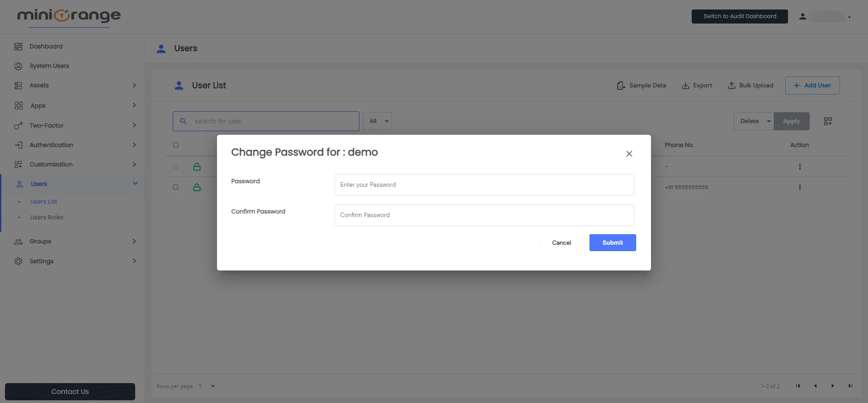The height and width of the screenshot is (403, 868).
Task: Click the Phone No. column header
Action: pyautogui.click(x=679, y=145)
